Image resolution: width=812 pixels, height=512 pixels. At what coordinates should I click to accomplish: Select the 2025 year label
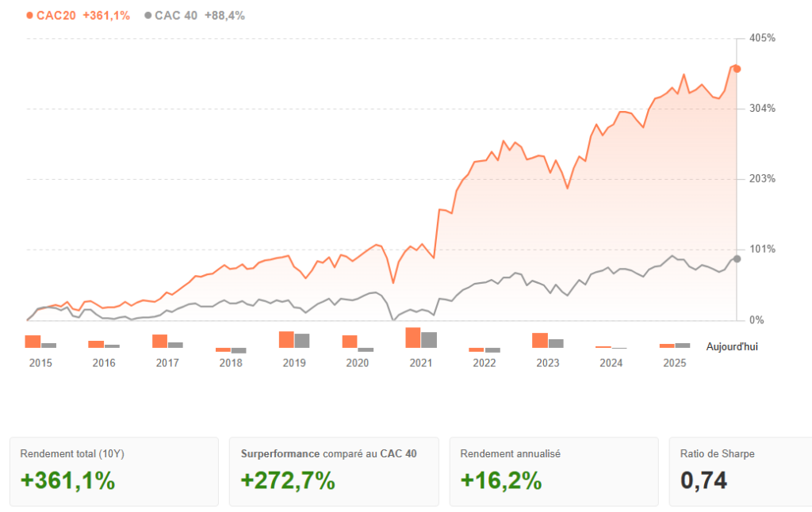click(x=675, y=363)
